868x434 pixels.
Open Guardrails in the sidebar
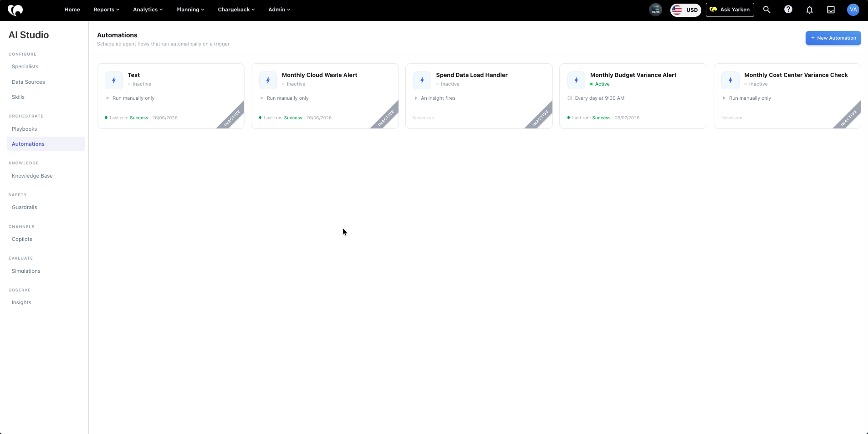click(24, 207)
